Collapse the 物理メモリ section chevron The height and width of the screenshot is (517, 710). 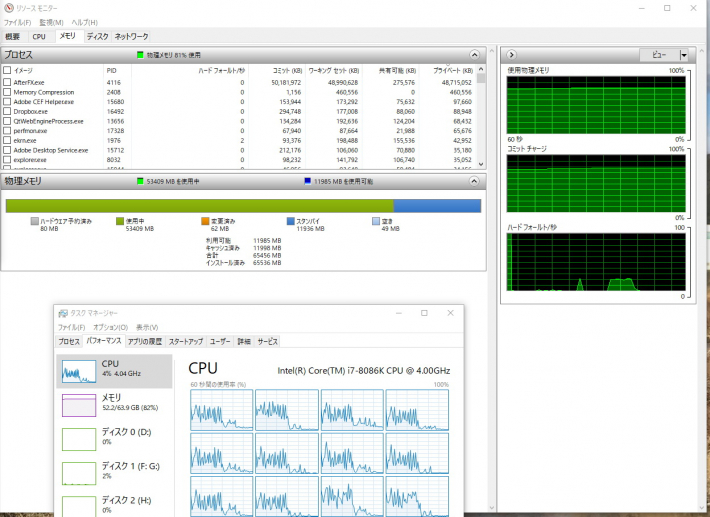(x=475, y=182)
